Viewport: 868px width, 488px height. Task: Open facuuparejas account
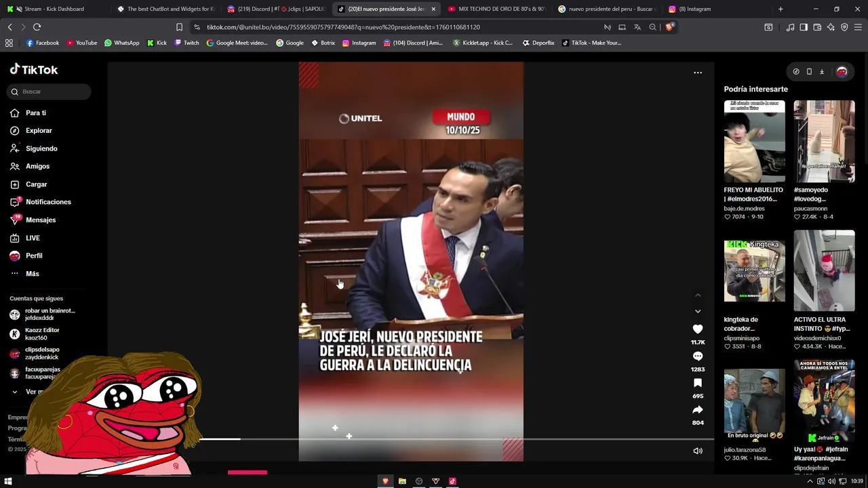pos(35,373)
